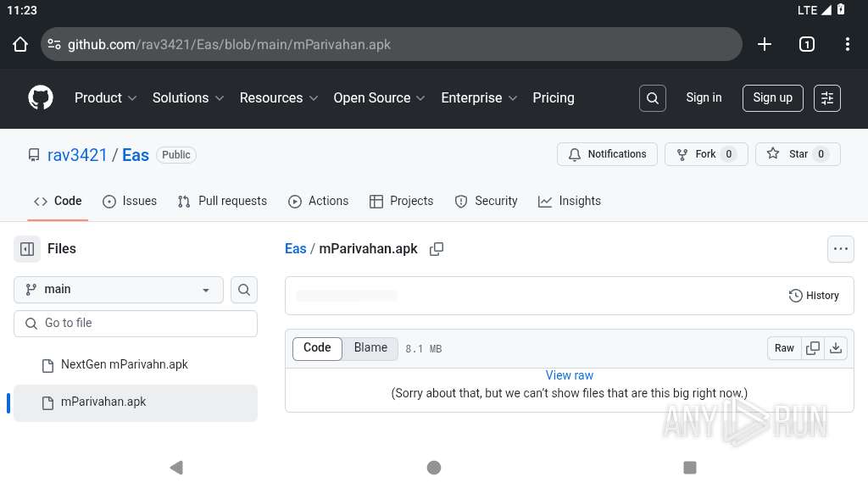Screen dimensions: 868x488
Task: Open the rav3421 user profile link
Action: [x=77, y=156]
